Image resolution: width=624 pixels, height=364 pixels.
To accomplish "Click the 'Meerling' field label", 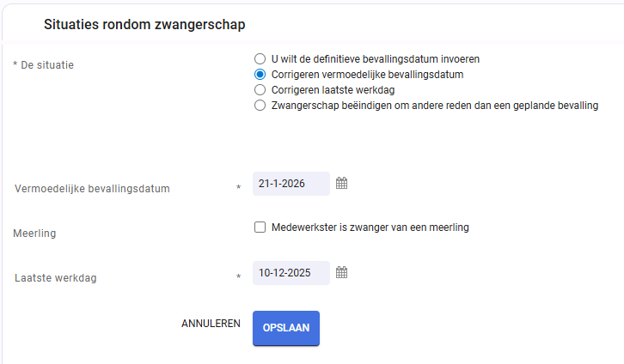I will pyautogui.click(x=34, y=234).
